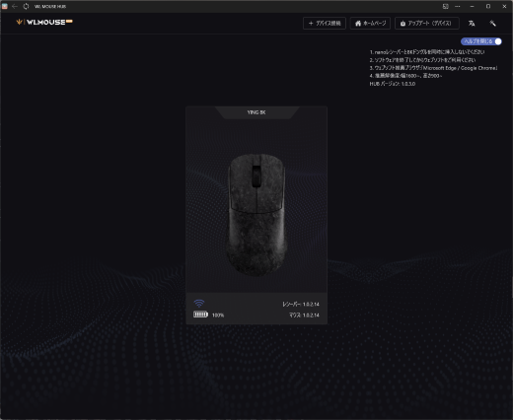Maximize the WL MOUSE HUB window
The image size is (513, 420).
[488, 6]
